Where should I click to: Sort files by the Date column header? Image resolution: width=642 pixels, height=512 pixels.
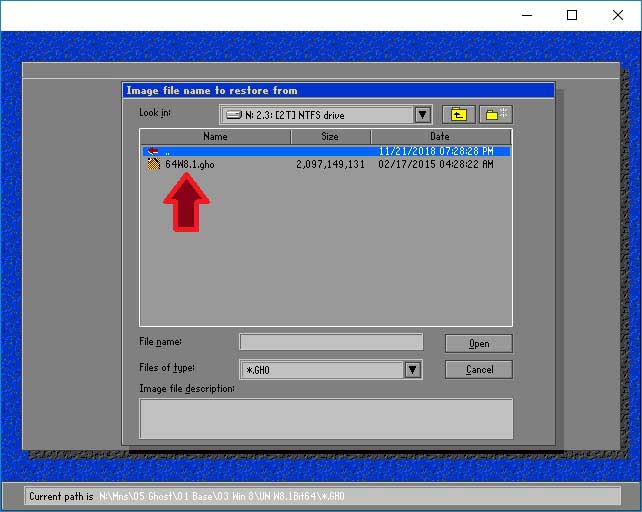coord(440,137)
